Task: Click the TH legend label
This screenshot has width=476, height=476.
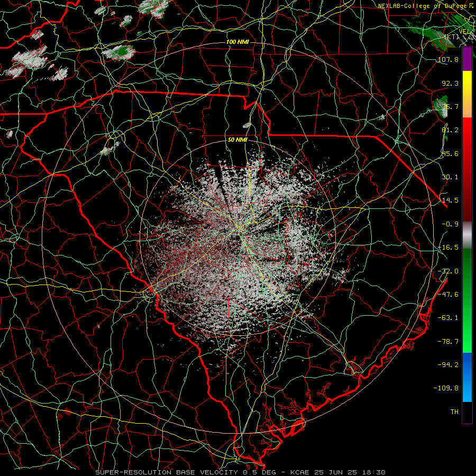Action: click(x=454, y=411)
